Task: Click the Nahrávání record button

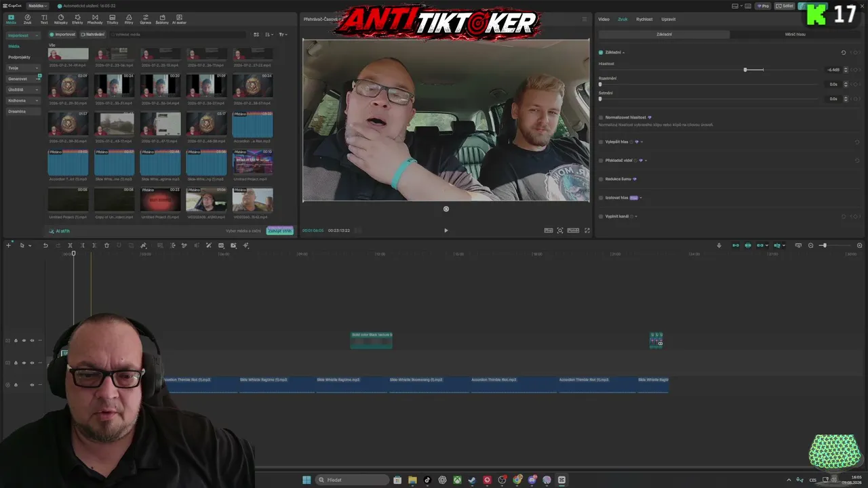Action: click(93, 34)
